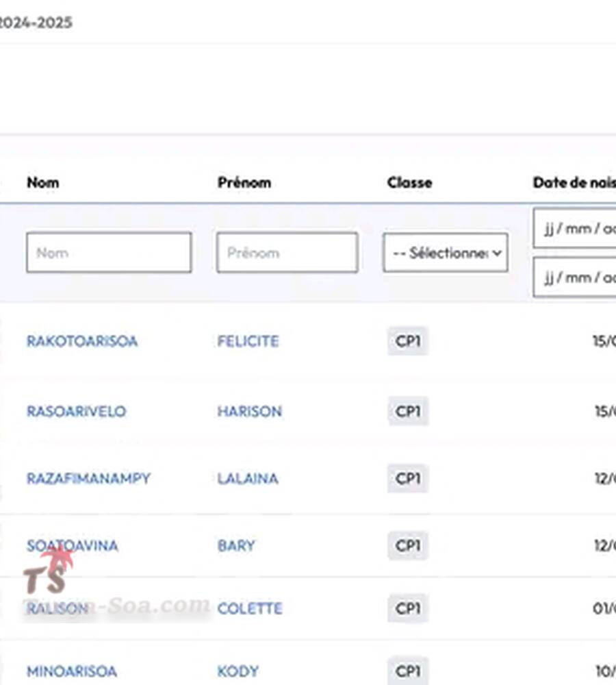Open student RAKOTOARISOA's record
Image resolution: width=616 pixels, height=685 pixels.
point(82,341)
